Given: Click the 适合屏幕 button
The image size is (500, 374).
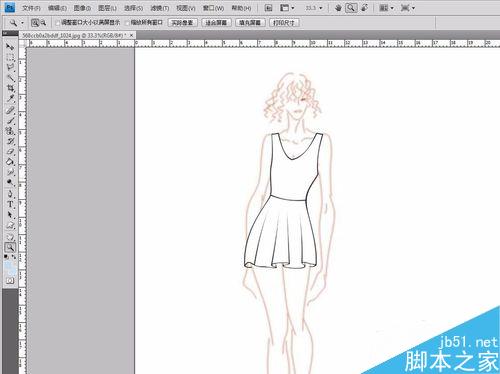Looking at the screenshot, I should [216, 23].
